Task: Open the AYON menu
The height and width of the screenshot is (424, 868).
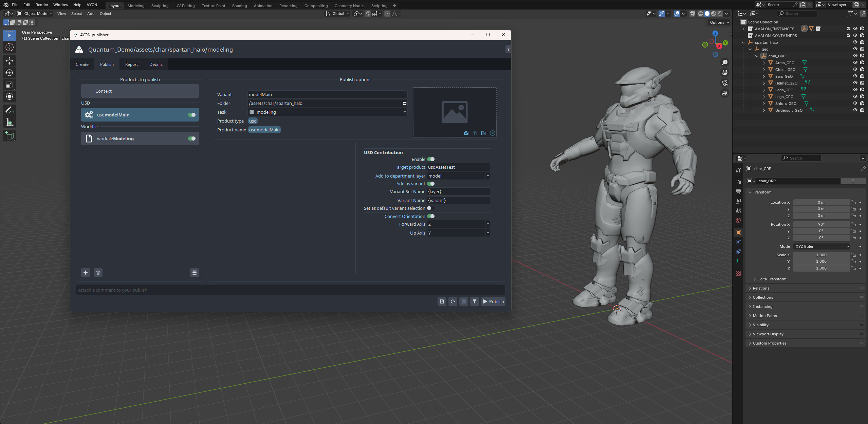Action: (x=92, y=5)
